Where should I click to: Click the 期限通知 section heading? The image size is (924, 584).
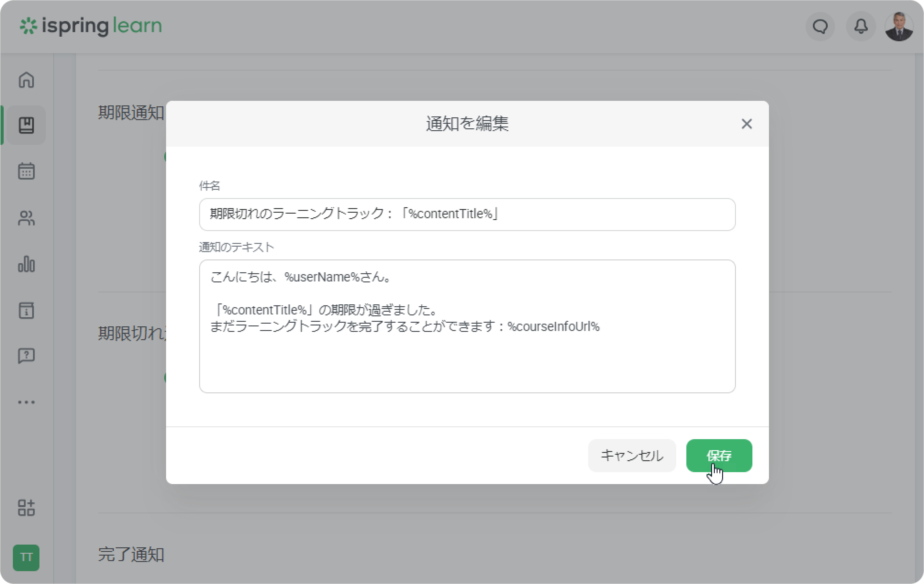tap(131, 112)
